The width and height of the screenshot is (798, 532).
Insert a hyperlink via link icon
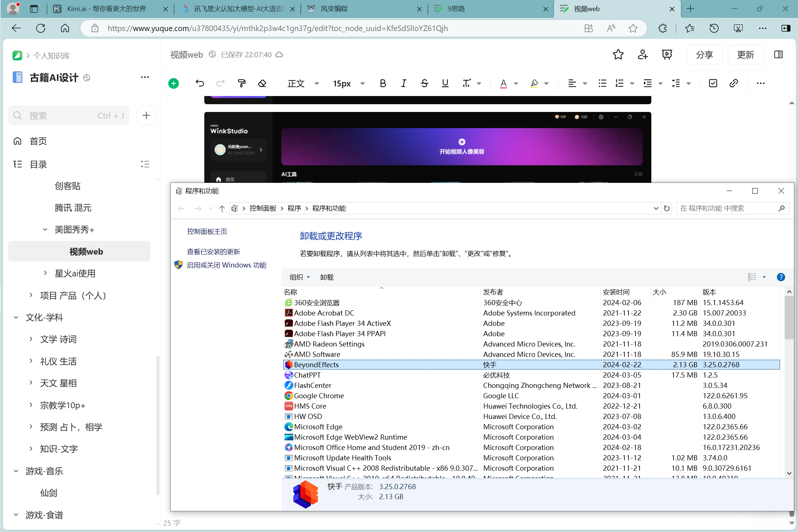click(x=734, y=83)
